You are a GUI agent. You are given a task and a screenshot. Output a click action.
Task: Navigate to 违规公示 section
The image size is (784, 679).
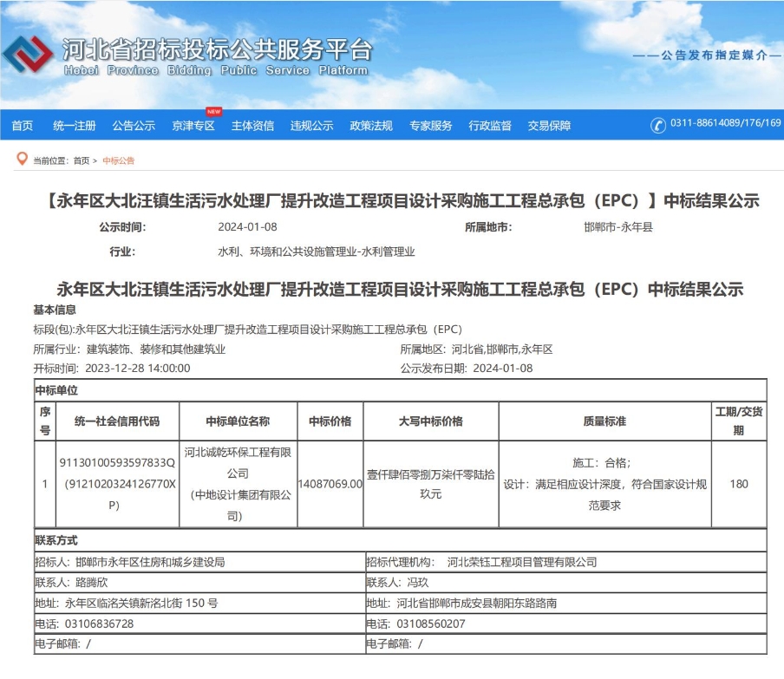[x=311, y=126]
